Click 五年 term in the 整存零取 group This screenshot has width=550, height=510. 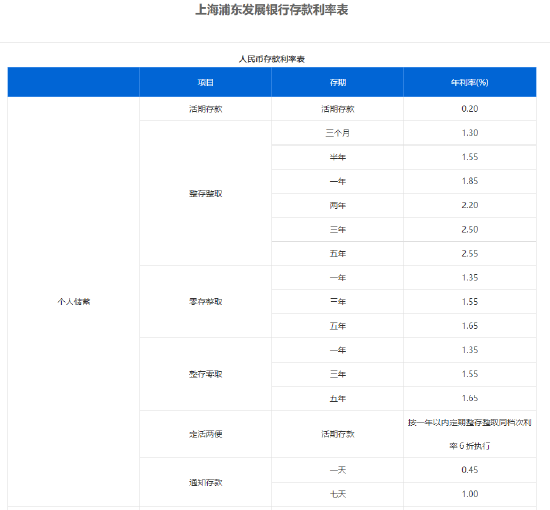(x=338, y=398)
